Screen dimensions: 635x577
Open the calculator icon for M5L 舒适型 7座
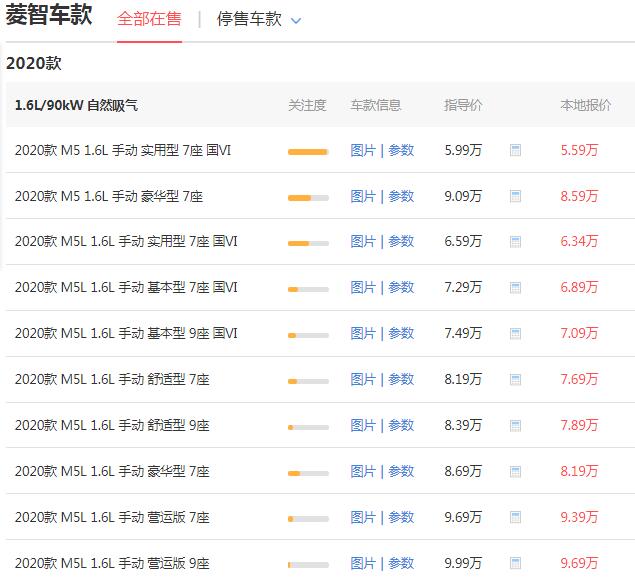point(515,380)
